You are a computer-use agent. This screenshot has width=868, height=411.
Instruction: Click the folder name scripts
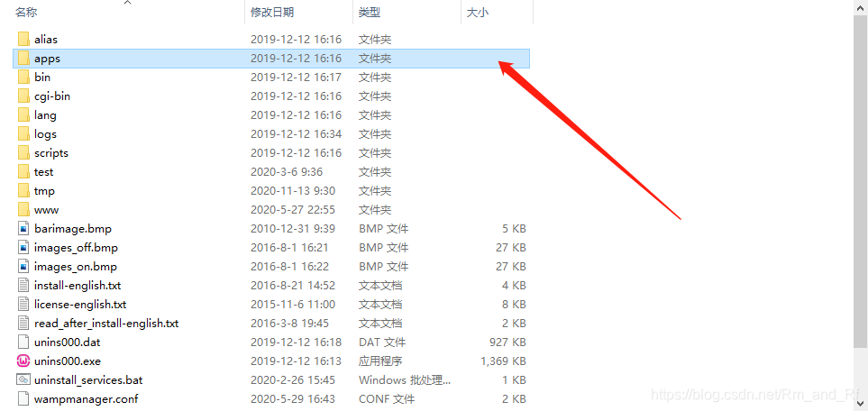point(51,152)
